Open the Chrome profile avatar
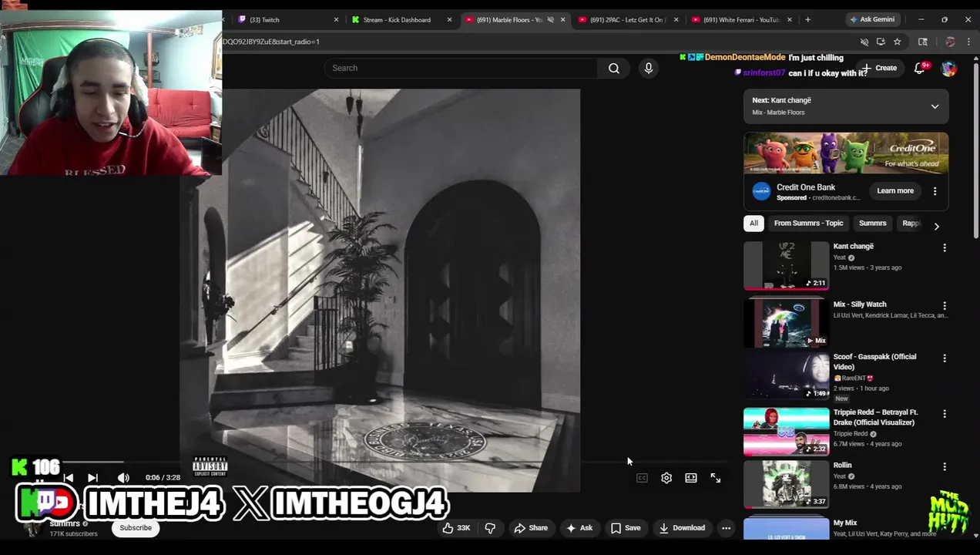 point(950,42)
